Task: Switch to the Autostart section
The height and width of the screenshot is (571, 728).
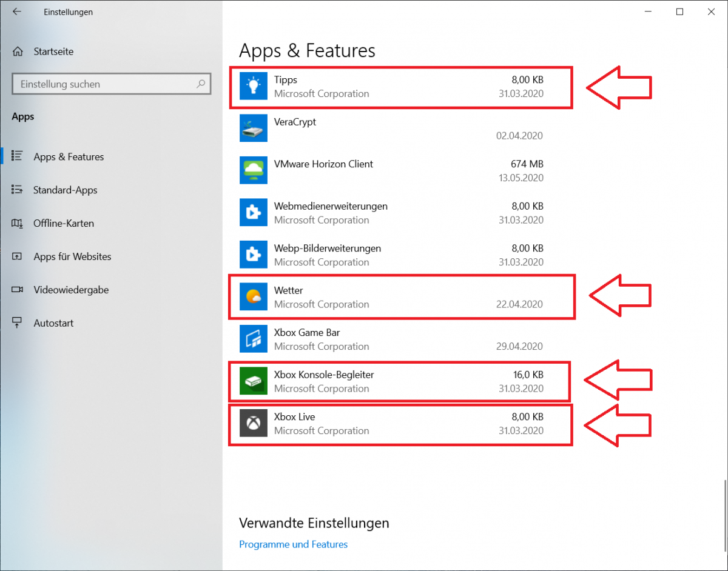Action: 53,323
